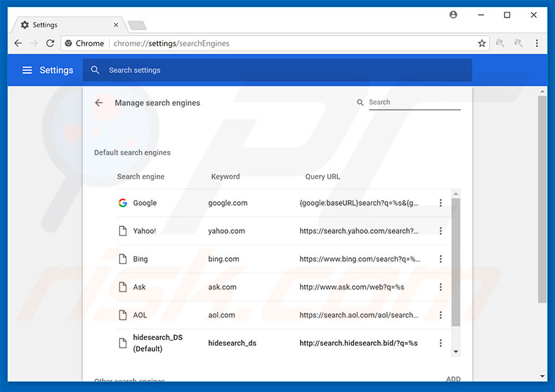Open more actions for hidesearch_DS engine
555x392 pixels.
[440, 343]
